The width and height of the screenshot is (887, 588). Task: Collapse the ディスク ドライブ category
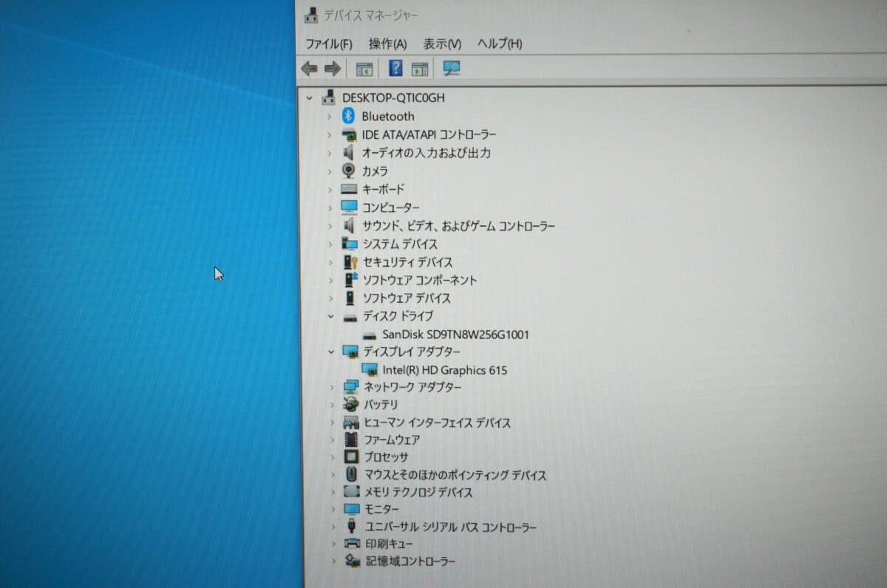(x=330, y=316)
